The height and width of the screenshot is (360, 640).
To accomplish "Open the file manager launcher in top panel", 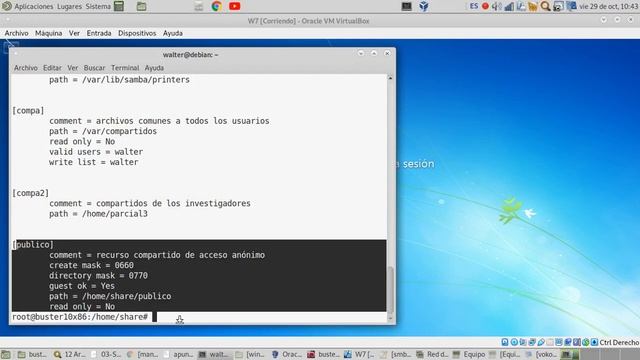I will 141,6.
